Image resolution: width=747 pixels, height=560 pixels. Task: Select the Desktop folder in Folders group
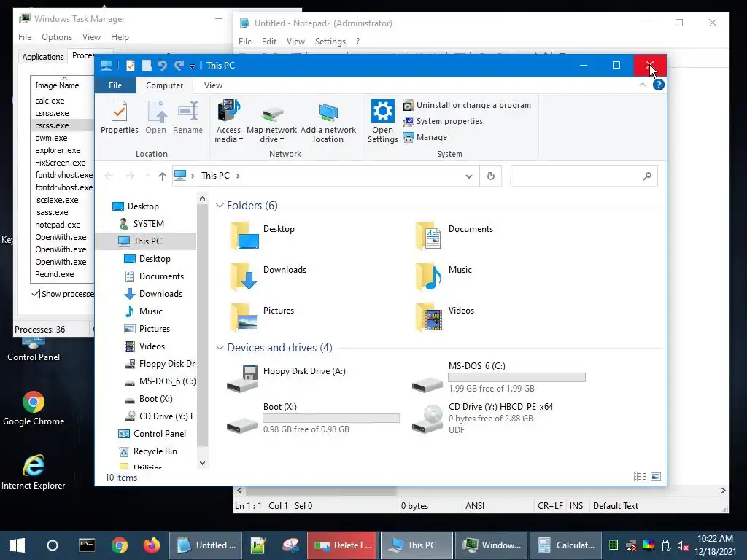coord(263,236)
